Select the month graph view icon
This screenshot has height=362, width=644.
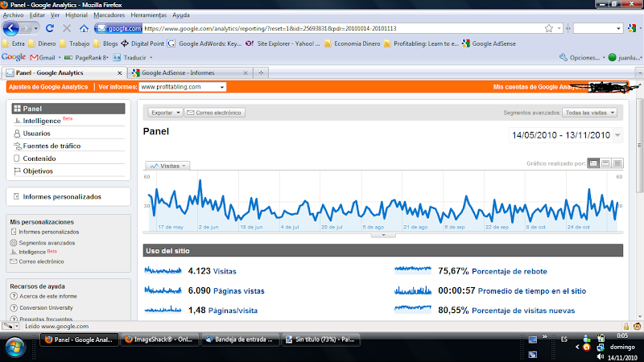coord(617,163)
